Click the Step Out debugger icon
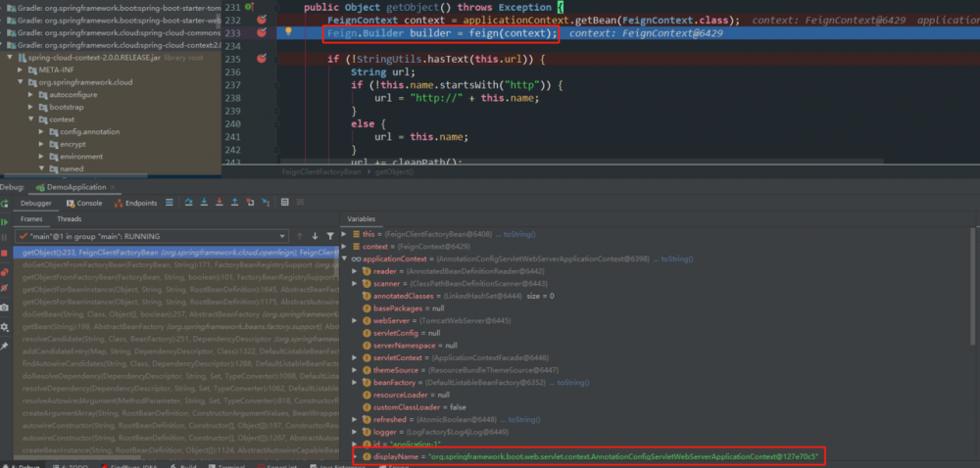Viewport: 980px width, 468px height. pyautogui.click(x=233, y=203)
